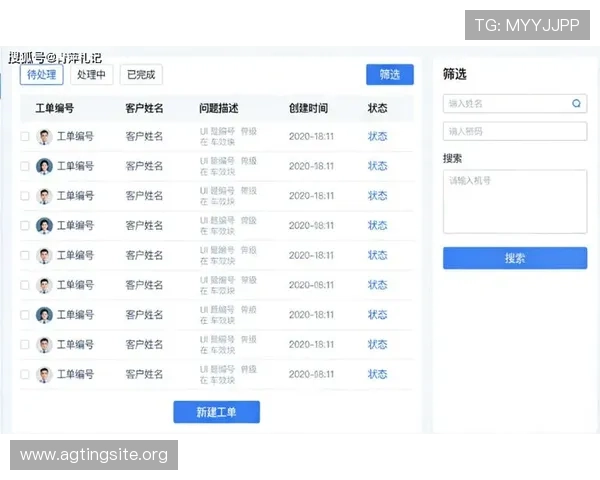Focus the name input field in filter panel
The height and width of the screenshot is (480, 600).
coord(515,103)
